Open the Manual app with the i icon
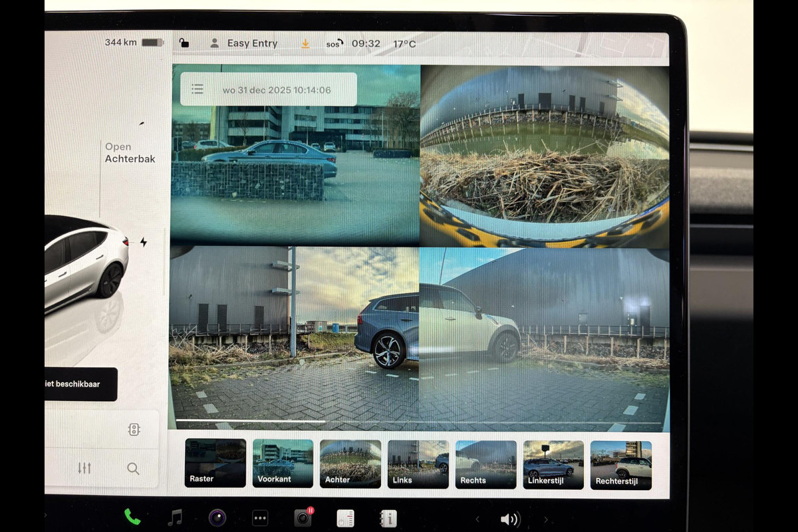 coord(388,519)
